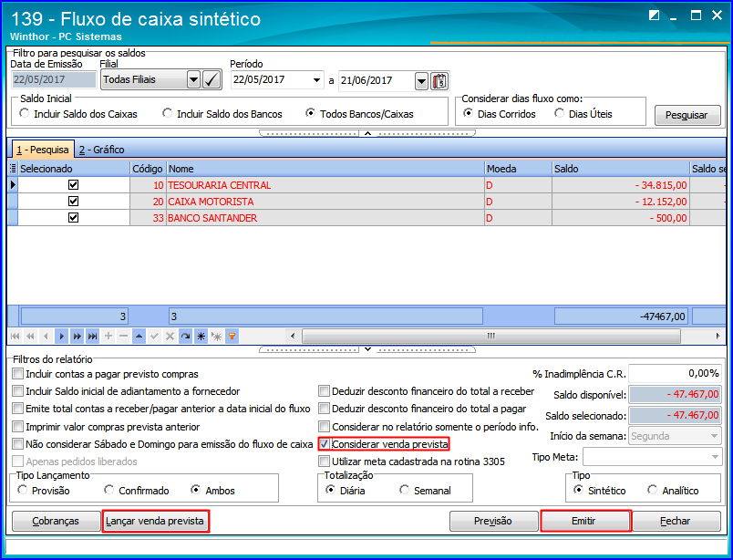The image size is (733, 560).
Task: Click the % Inadimplência C.R. input field
Action: 675,373
